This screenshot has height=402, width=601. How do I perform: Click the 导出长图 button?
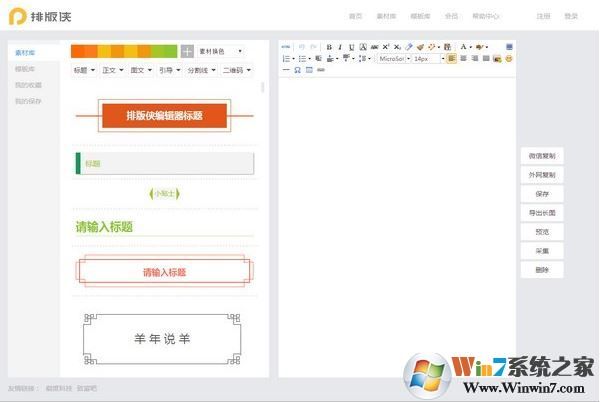[x=542, y=213]
